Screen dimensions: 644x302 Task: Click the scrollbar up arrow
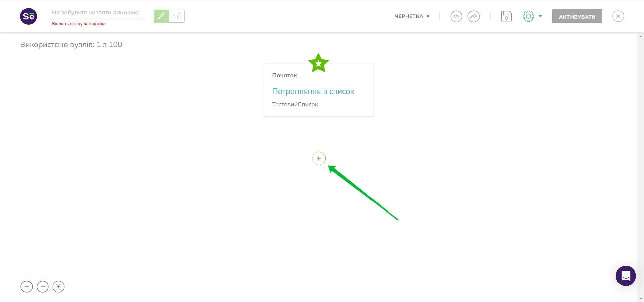(x=641, y=36)
